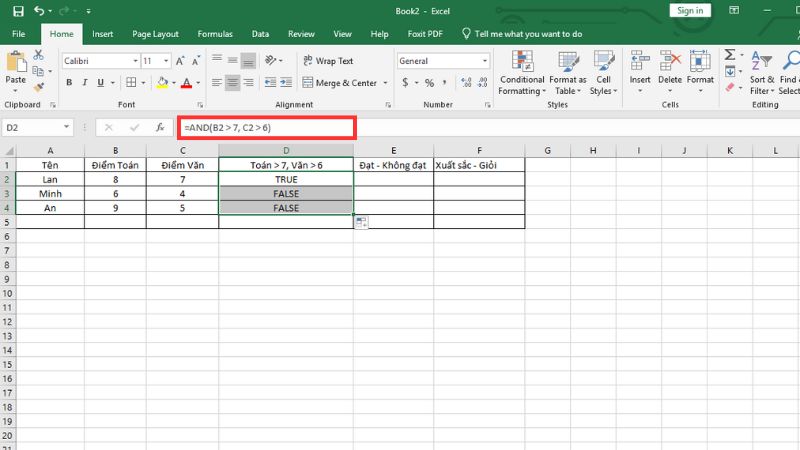Screen dimensions: 800x450
Task: Toggle Bold formatting
Action: tap(68, 83)
